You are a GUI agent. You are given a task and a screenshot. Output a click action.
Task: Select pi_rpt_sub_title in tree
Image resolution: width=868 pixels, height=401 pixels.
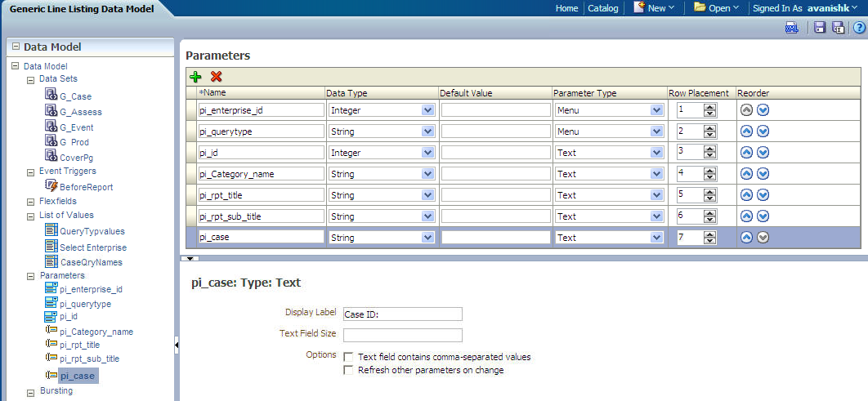tap(90, 359)
